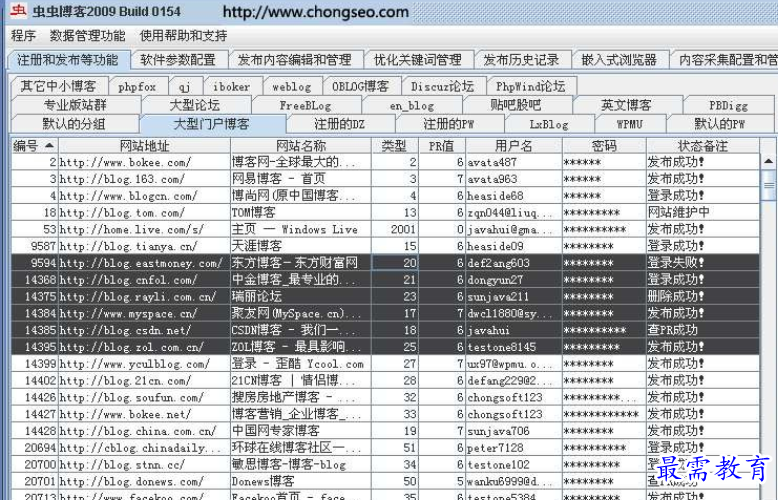Screen dimensions: 778x500
Task: Open the 优化关键词管理 tab
Action: (418, 60)
